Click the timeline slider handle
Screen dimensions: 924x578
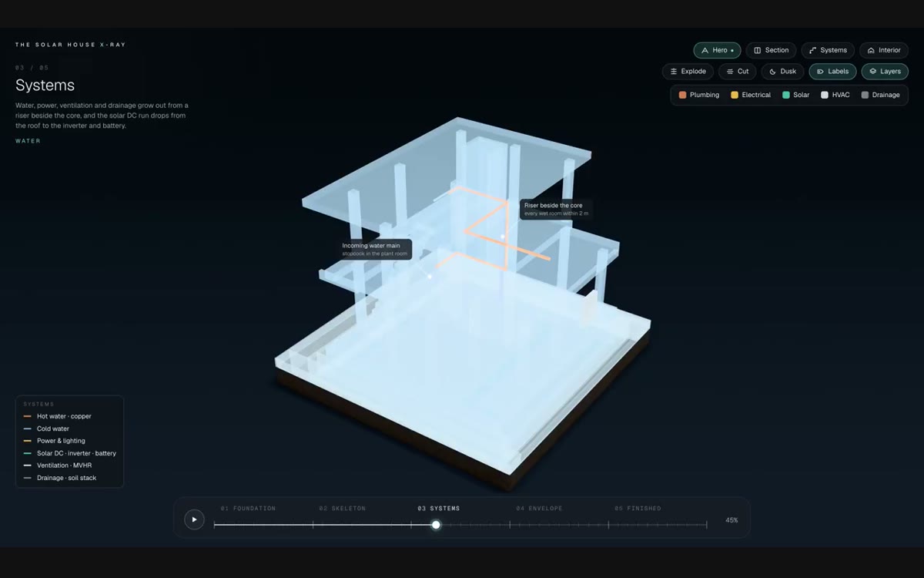(436, 525)
